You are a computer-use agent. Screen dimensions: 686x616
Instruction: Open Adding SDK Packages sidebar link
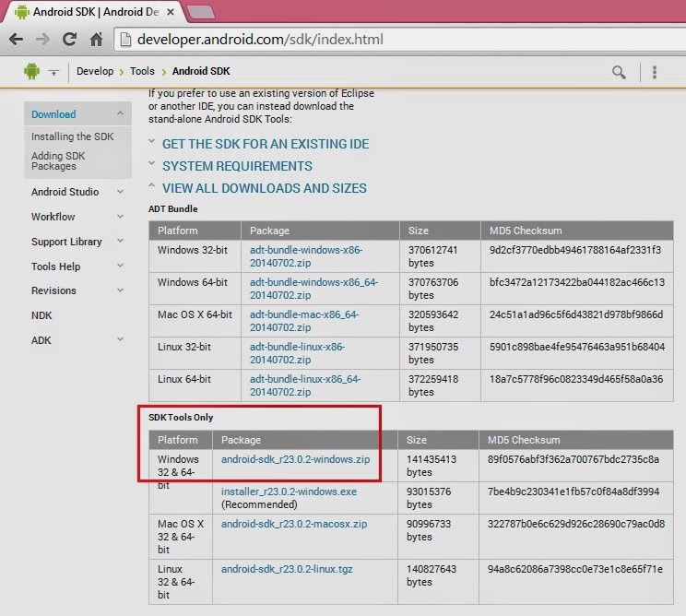[x=58, y=161]
